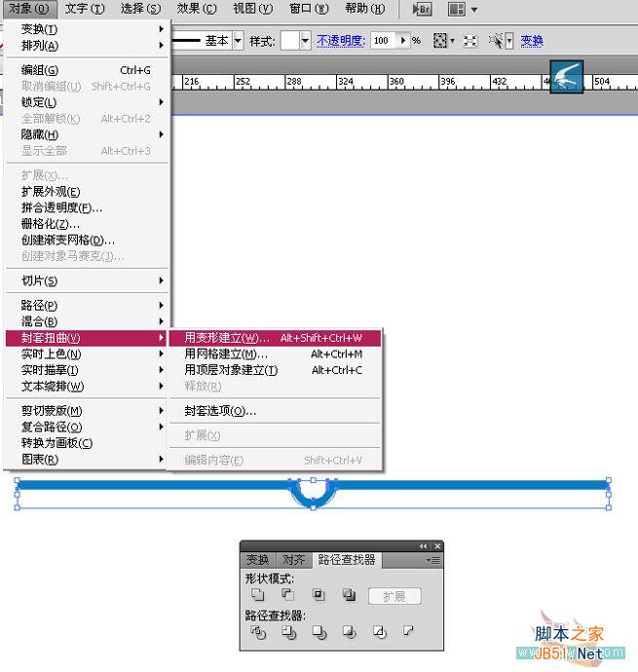The width and height of the screenshot is (638, 672).
Task: Open the 窗口(W) menu
Action: (309, 9)
